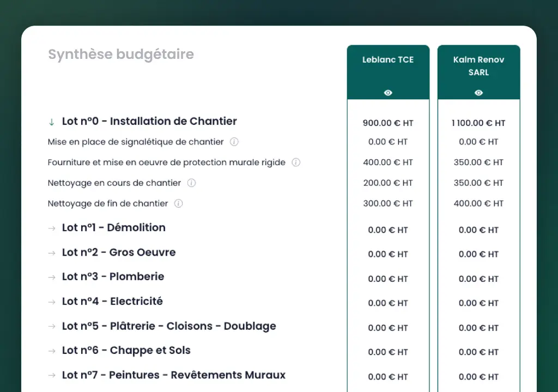This screenshot has height=392, width=558.
Task: Show info for Nettoyage de fin de chantier
Action: (178, 204)
